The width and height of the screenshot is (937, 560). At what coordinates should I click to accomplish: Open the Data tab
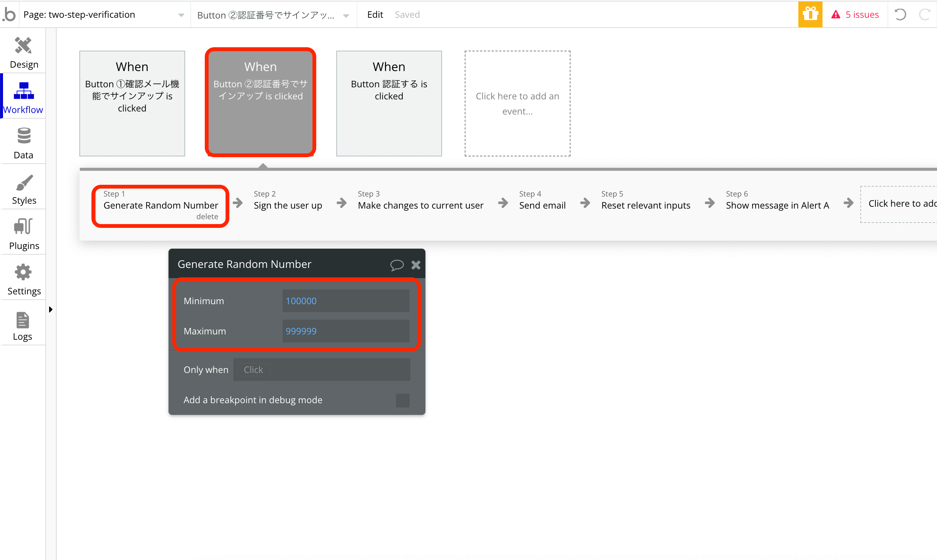[x=23, y=143]
